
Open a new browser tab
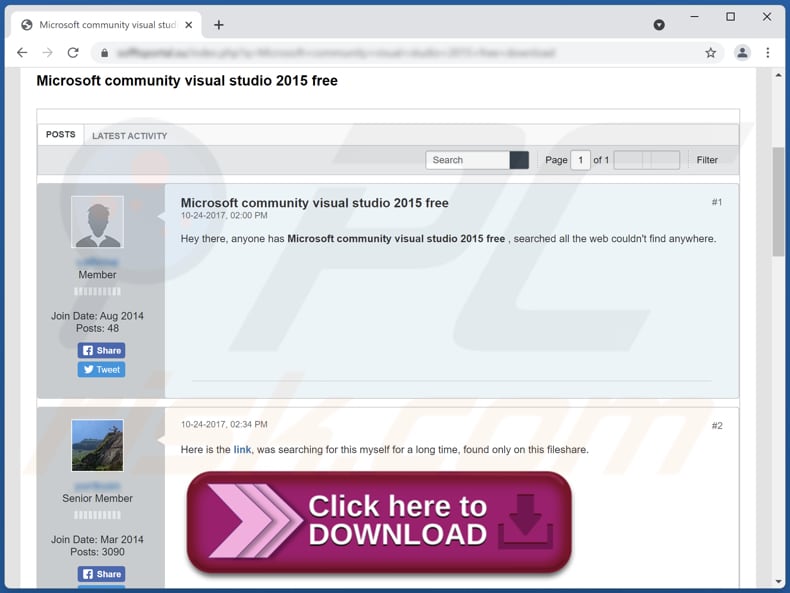click(x=219, y=25)
